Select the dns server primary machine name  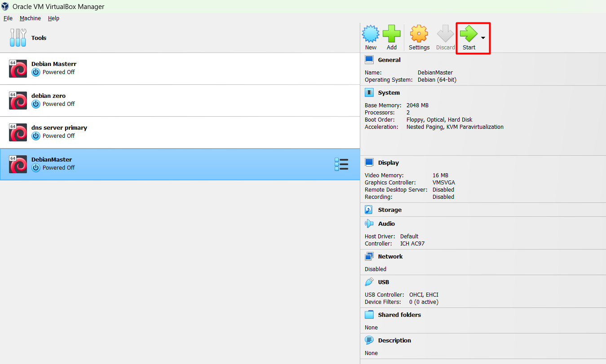point(59,127)
